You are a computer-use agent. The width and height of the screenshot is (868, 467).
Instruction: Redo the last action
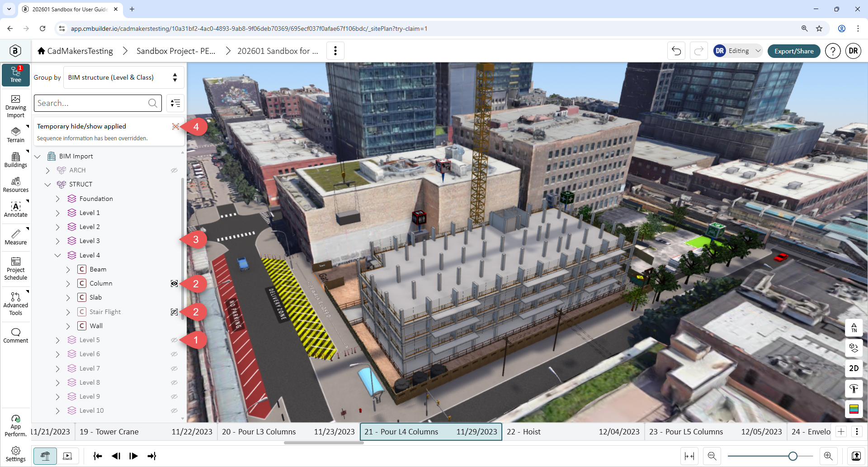[x=698, y=51]
